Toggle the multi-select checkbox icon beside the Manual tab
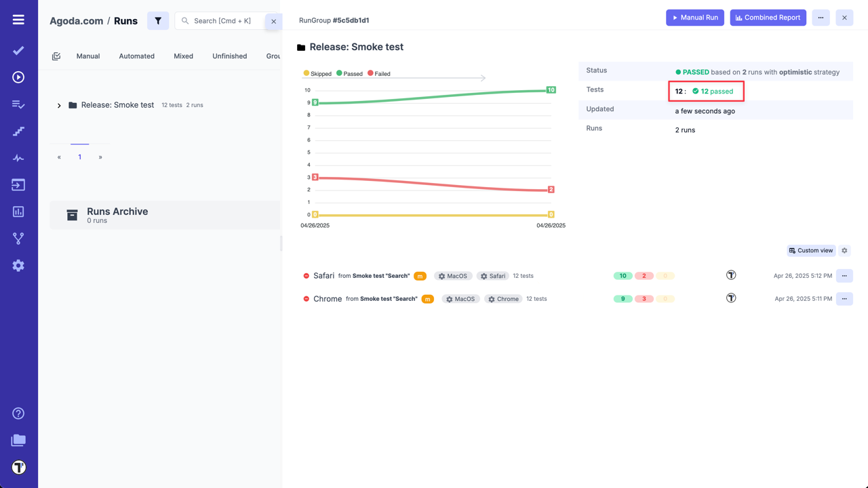The image size is (868, 488). 56,56
